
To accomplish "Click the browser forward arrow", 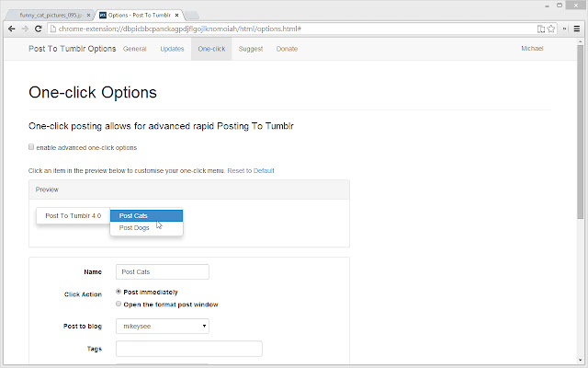I will pos(25,29).
